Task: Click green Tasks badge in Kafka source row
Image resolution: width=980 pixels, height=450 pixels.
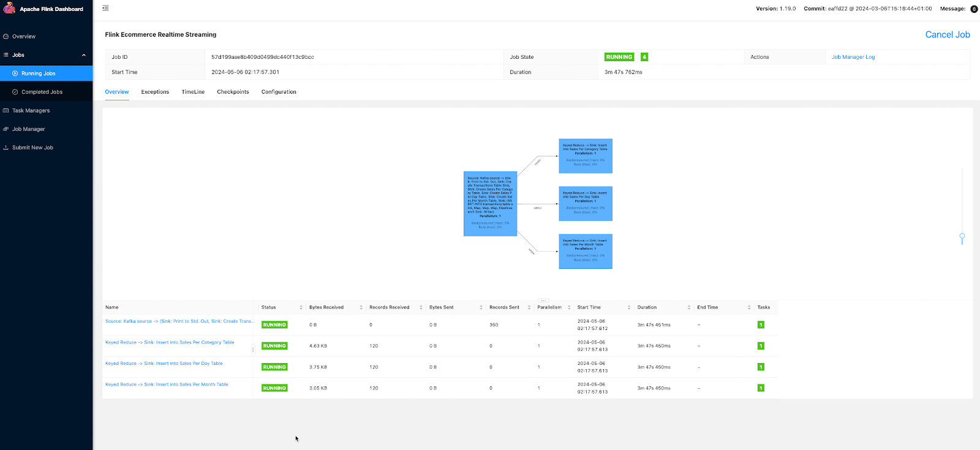Action: point(761,324)
